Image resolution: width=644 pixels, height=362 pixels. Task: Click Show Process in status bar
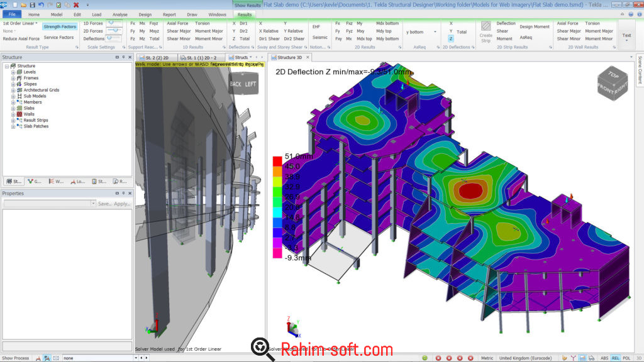tap(16, 358)
